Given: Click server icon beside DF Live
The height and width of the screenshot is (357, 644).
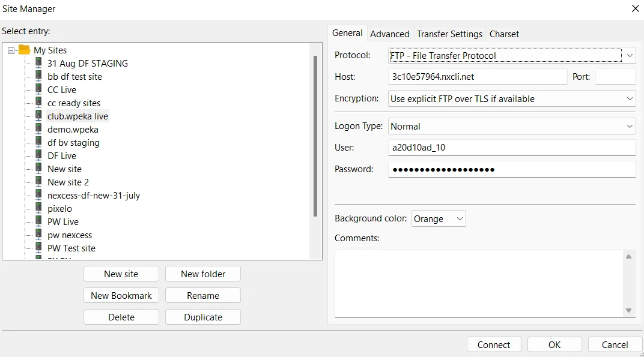Looking at the screenshot, I should coord(38,155).
